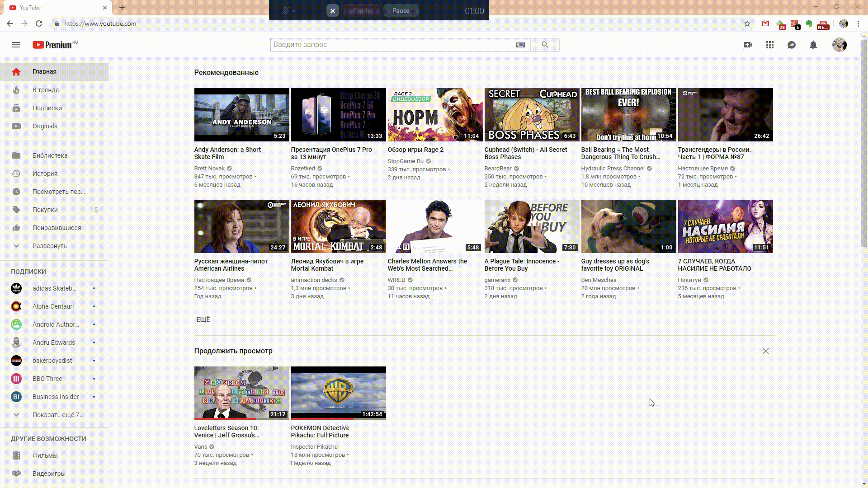The width and height of the screenshot is (868, 488).
Task: Open the YouTube apps grid icon
Action: tap(770, 45)
